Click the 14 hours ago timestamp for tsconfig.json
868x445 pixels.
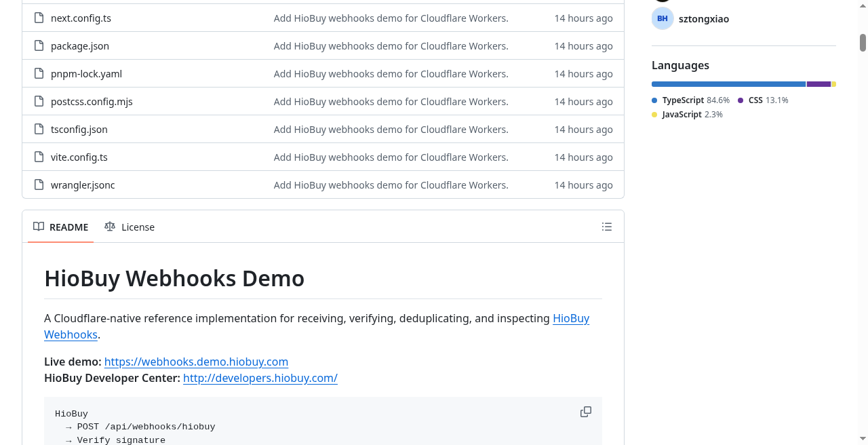tap(583, 130)
